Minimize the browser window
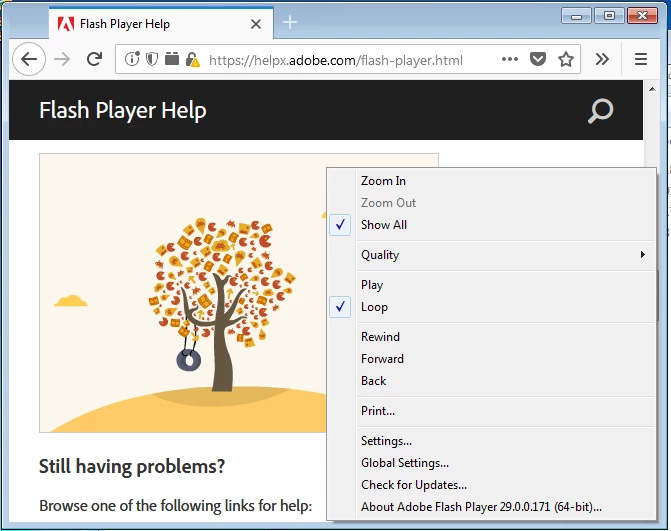The image size is (671, 531). [576, 16]
